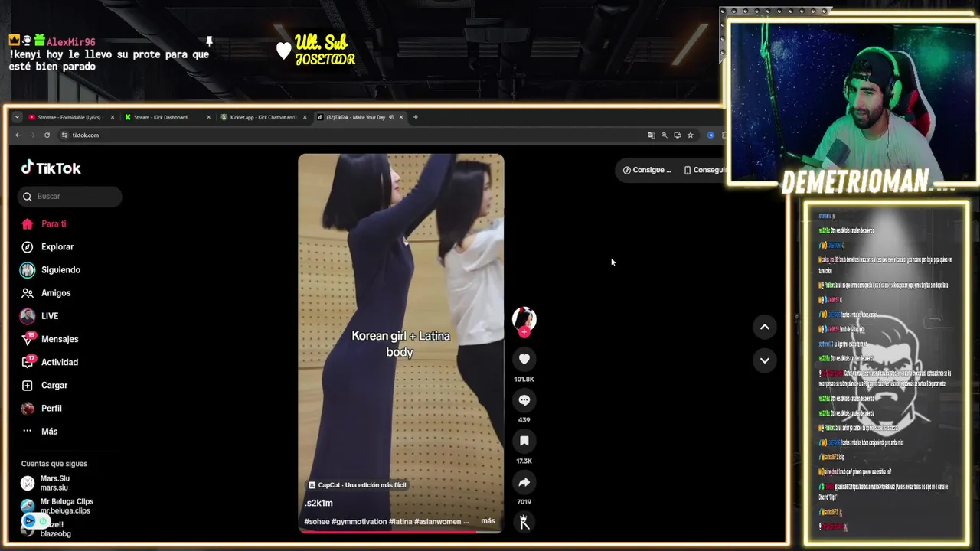
Task: Click the #sohee hashtag
Action: click(x=317, y=521)
